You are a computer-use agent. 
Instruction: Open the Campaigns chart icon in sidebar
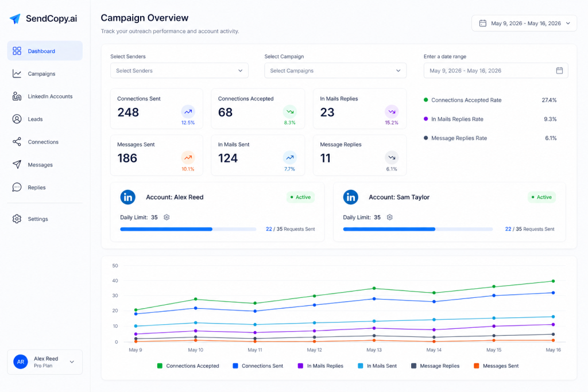(17, 74)
